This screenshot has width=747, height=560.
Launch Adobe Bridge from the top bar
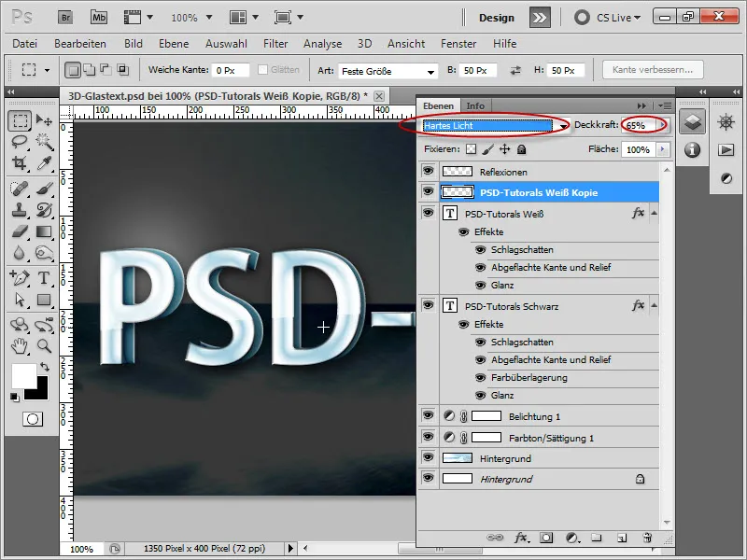pos(65,18)
